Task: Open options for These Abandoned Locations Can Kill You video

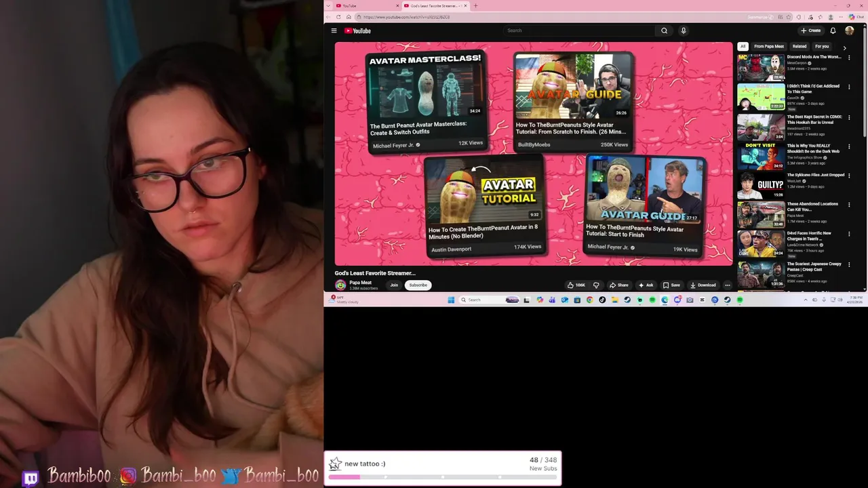Action: click(x=849, y=204)
